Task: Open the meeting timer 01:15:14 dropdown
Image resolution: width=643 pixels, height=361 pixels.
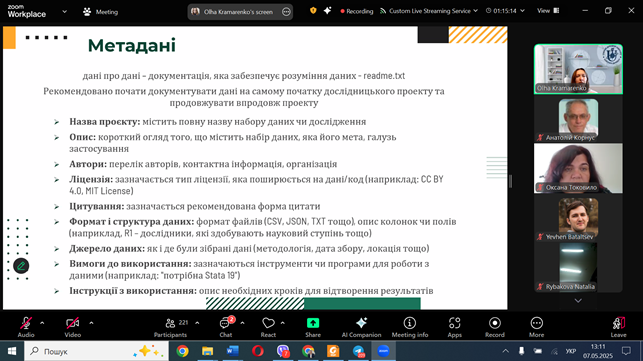Action: pos(505,11)
